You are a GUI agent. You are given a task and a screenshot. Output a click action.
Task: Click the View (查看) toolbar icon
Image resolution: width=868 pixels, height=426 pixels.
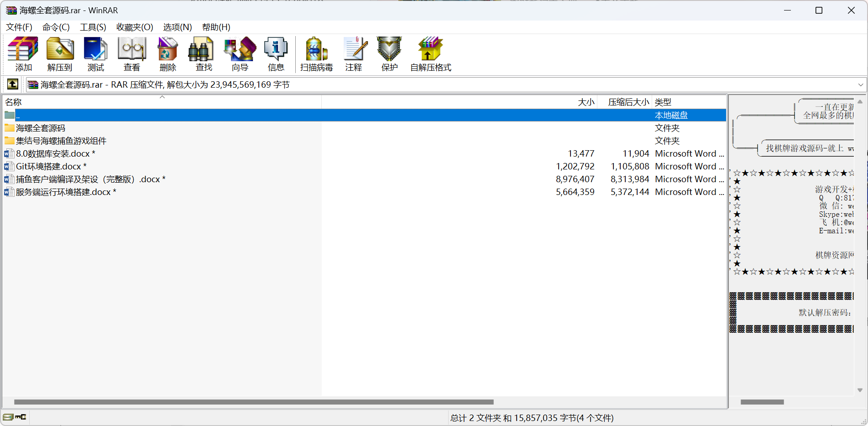[132, 49]
